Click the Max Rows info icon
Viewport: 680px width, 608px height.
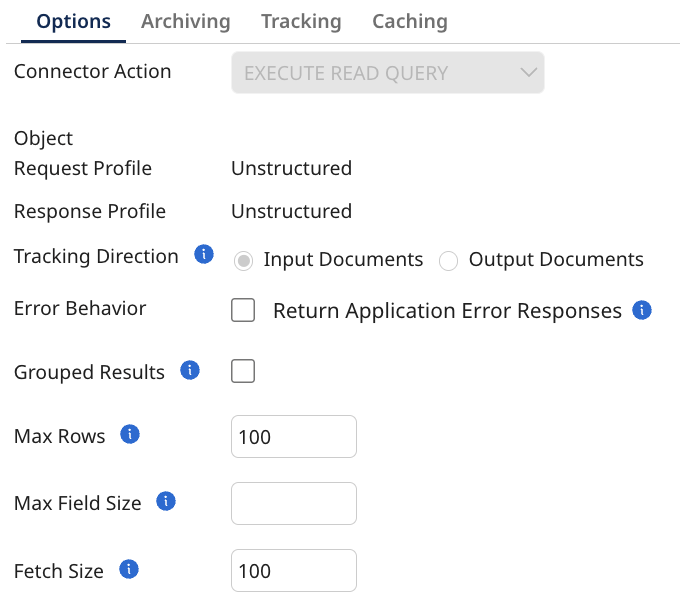tap(129, 435)
